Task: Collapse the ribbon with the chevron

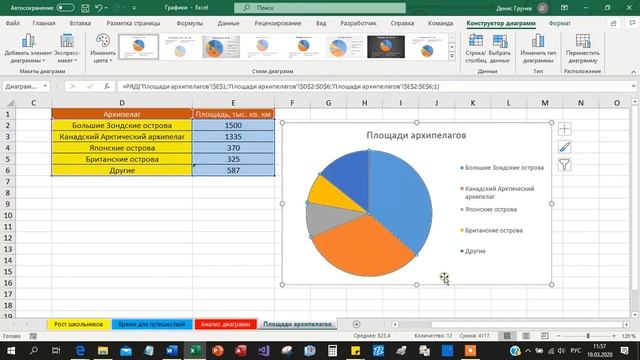Action: pos(633,71)
